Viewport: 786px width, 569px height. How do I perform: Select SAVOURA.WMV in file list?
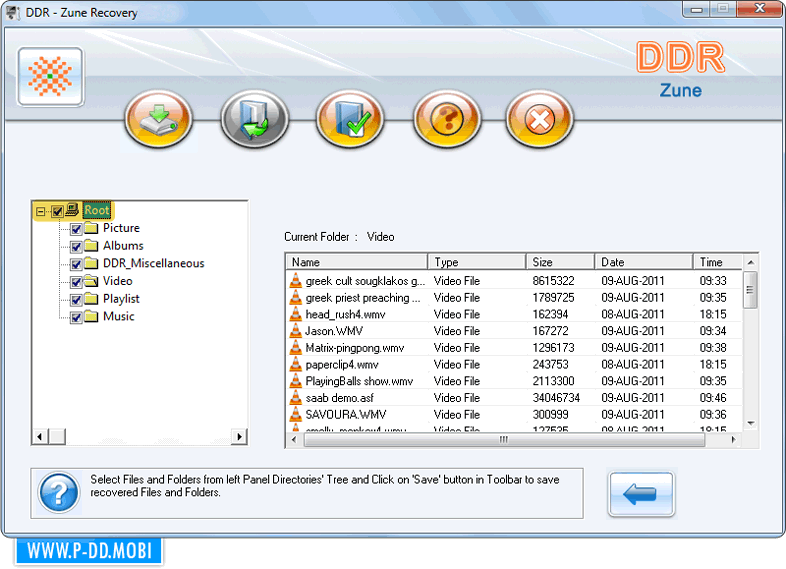pos(514,415)
